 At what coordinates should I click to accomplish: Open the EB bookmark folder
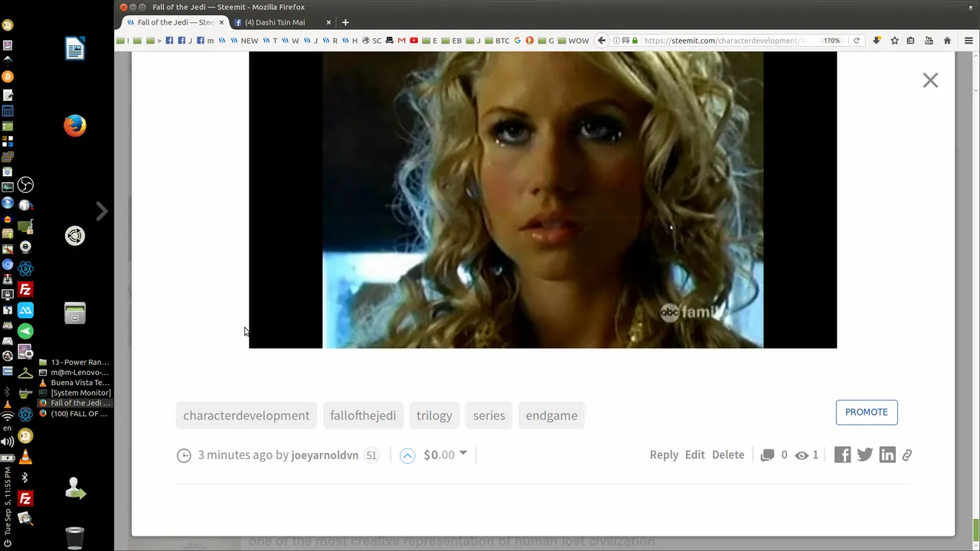(x=452, y=41)
